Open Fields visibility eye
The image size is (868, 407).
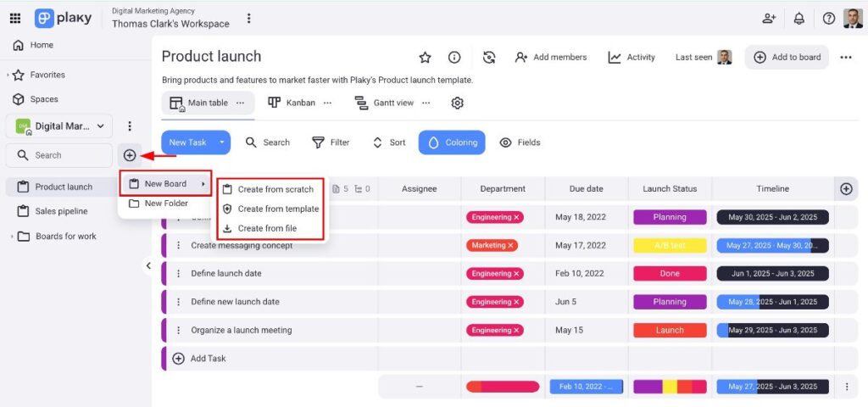pyautogui.click(x=520, y=142)
